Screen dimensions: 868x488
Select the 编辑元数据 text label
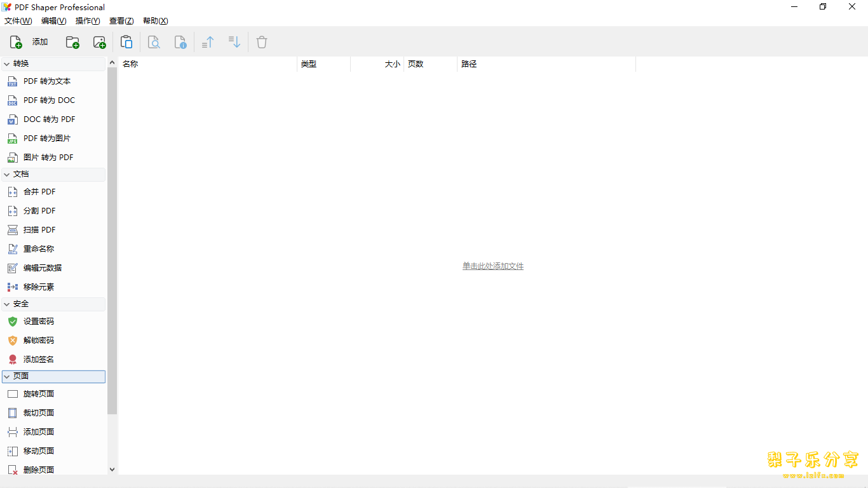[43, 268]
